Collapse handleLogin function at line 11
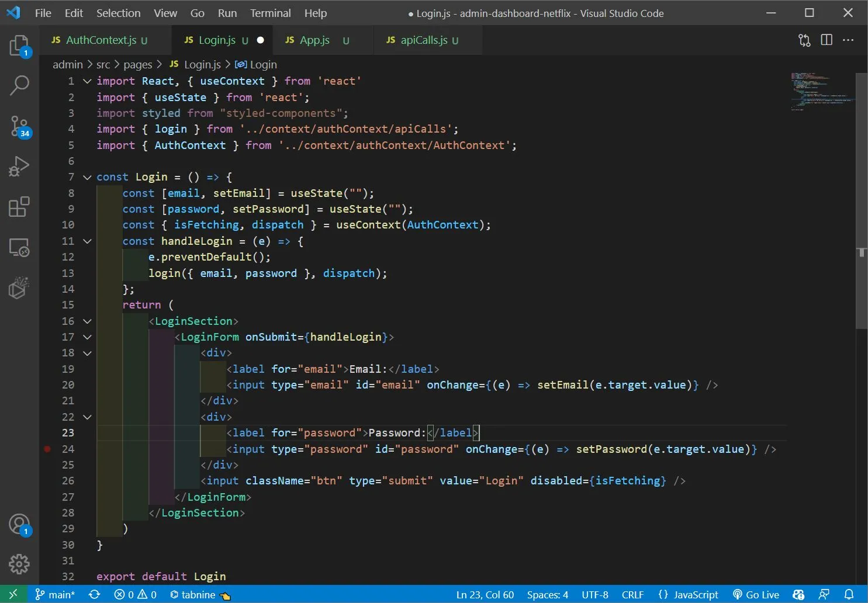This screenshot has width=868, height=603. 87,241
